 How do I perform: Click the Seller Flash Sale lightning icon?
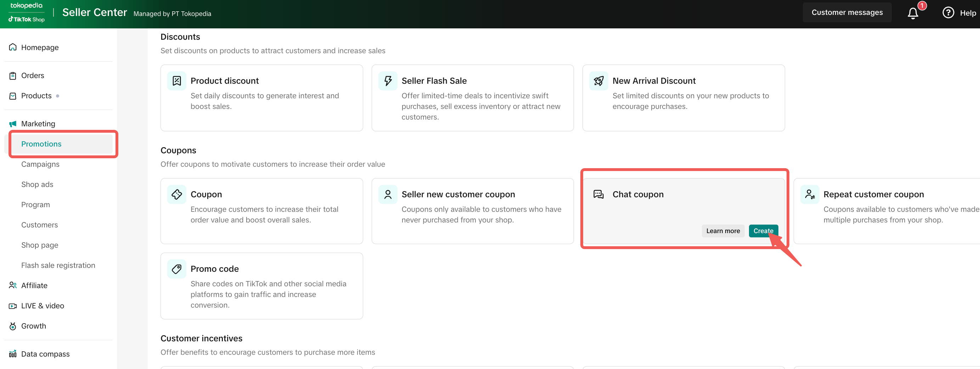pyautogui.click(x=388, y=81)
